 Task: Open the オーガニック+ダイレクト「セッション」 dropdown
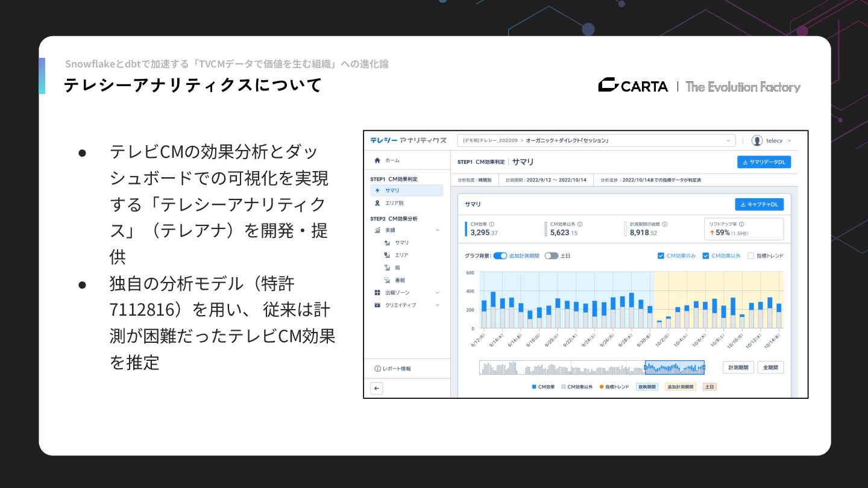click(x=596, y=140)
